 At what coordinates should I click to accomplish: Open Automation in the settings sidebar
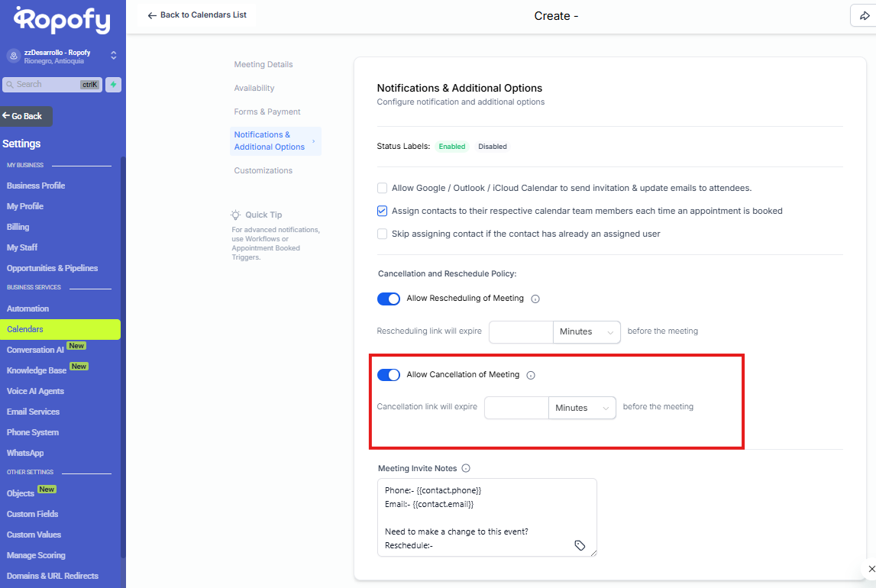(x=28, y=309)
